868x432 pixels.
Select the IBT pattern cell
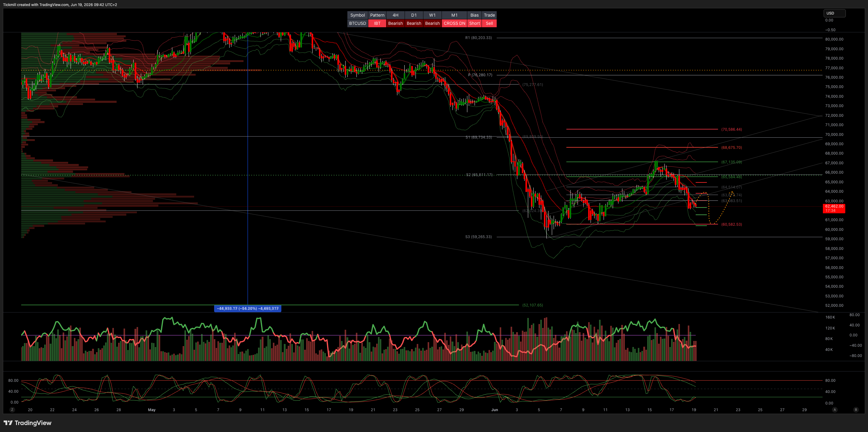click(377, 23)
